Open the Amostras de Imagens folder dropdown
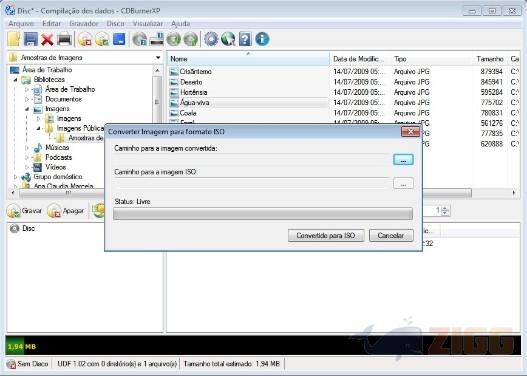 (x=158, y=57)
